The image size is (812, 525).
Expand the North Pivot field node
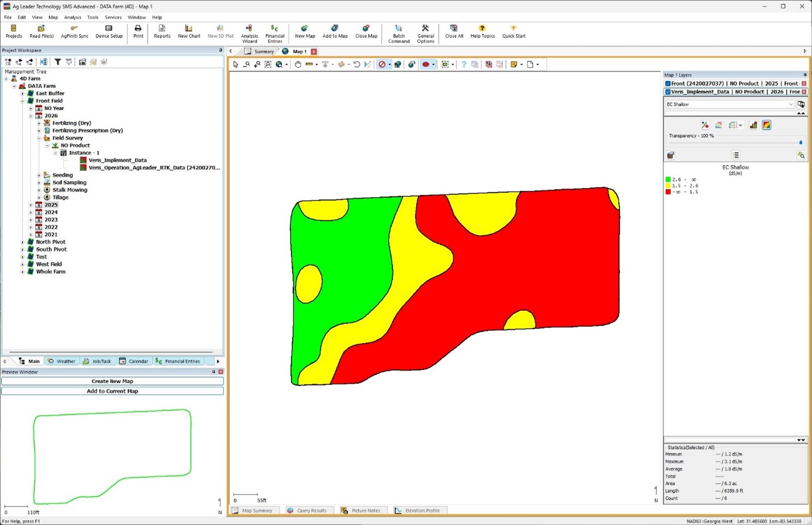tap(22, 242)
